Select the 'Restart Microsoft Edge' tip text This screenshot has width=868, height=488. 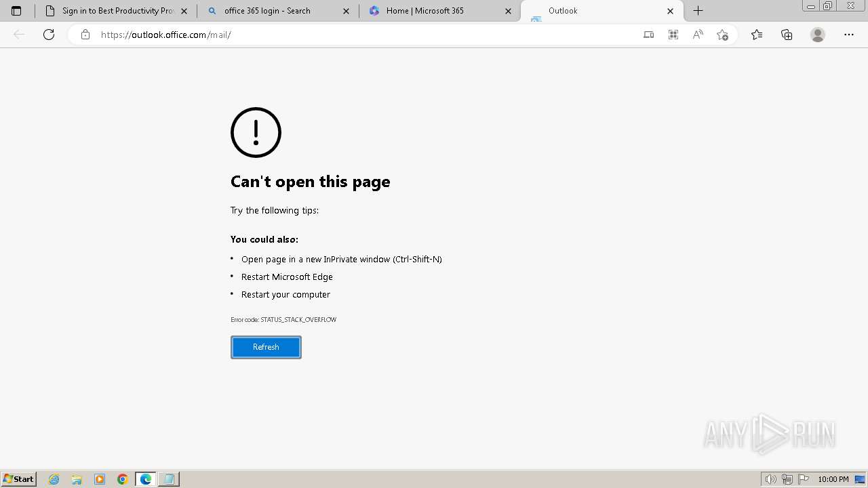(287, 277)
